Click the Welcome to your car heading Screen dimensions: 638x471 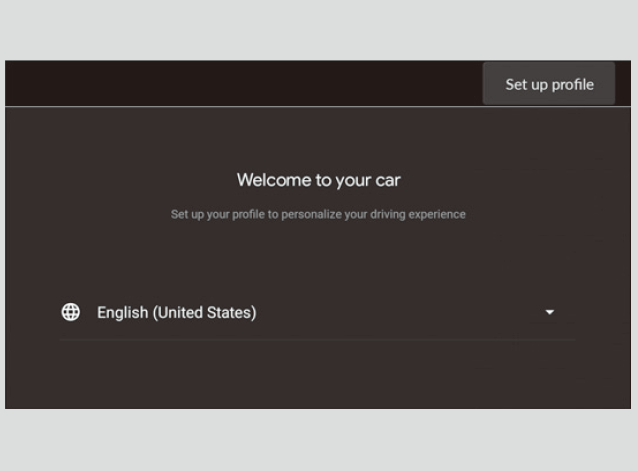(319, 180)
